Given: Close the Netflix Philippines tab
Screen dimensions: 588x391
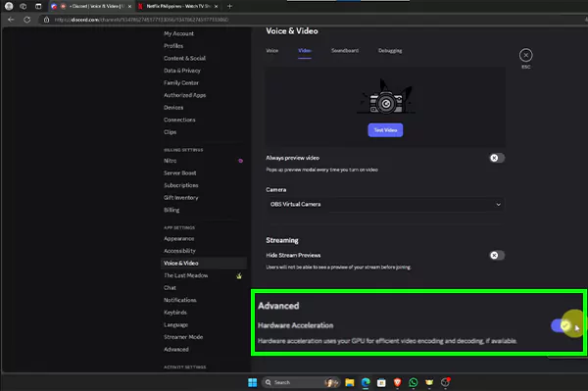Looking at the screenshot, I should pyautogui.click(x=216, y=7).
